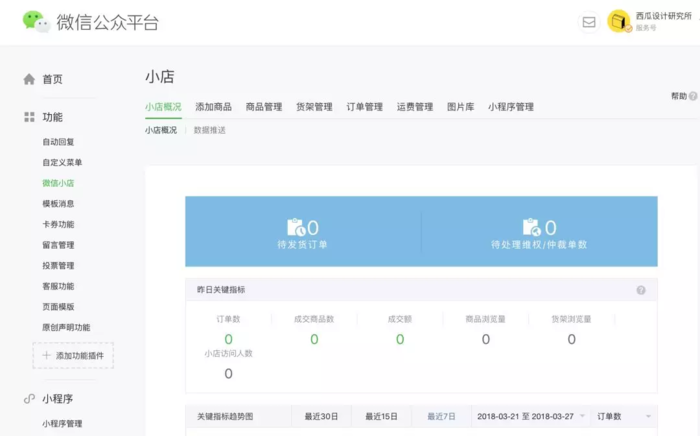Select the 最近15日 range button
The height and width of the screenshot is (436, 700).
[381, 416]
